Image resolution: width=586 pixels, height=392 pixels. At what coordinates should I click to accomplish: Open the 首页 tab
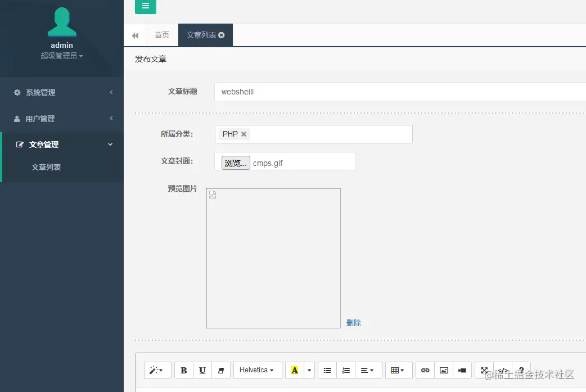click(x=162, y=35)
